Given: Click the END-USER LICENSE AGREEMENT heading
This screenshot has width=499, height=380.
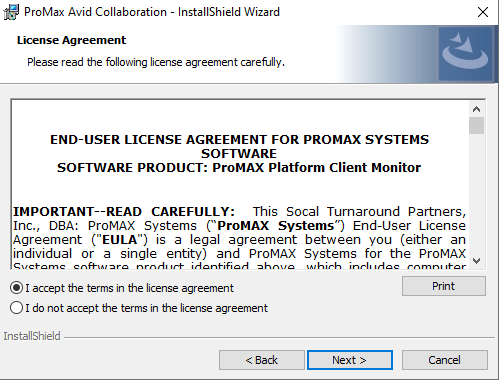Looking at the screenshot, I should 239,146.
